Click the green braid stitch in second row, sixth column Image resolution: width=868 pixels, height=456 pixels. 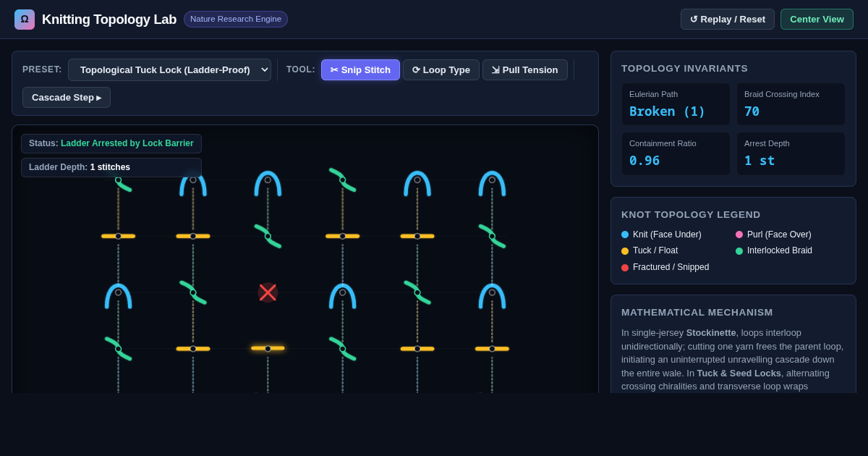pos(492,236)
